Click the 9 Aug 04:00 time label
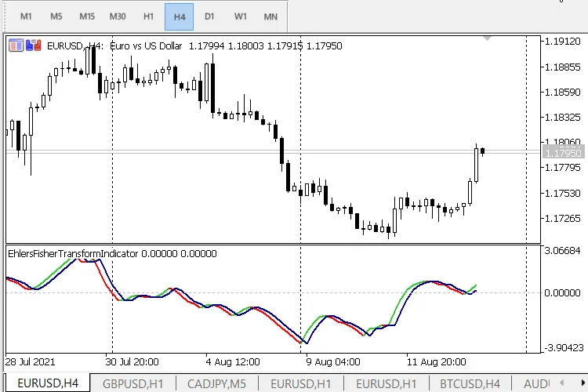 tap(332, 362)
